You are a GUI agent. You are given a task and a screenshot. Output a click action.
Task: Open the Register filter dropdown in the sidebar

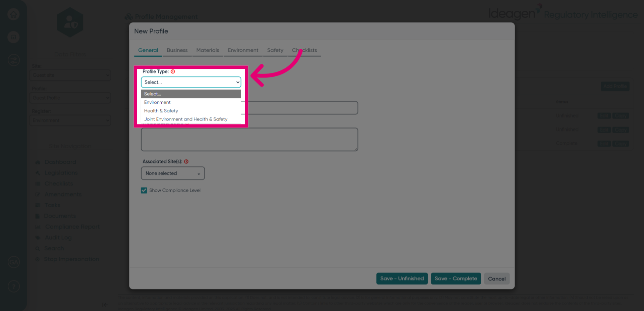[x=70, y=120]
